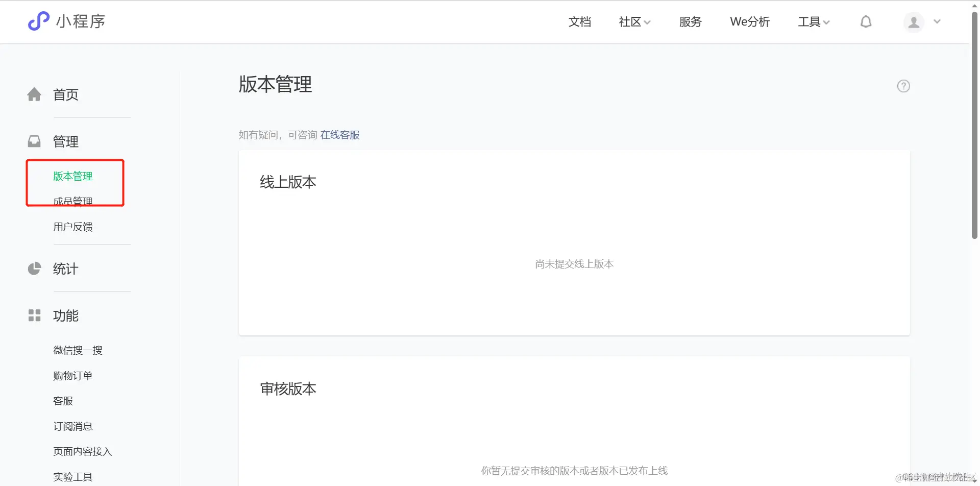Open 用户反馈 in the sidebar
980x486 pixels.
pyautogui.click(x=73, y=227)
